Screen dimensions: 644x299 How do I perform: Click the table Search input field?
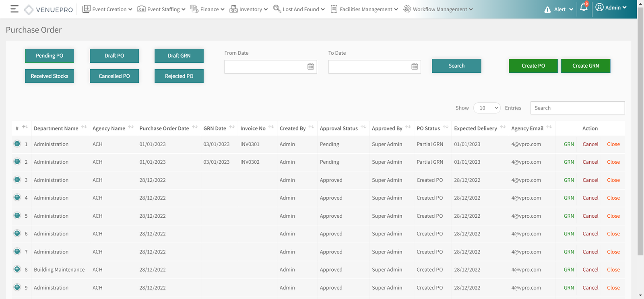click(x=577, y=108)
